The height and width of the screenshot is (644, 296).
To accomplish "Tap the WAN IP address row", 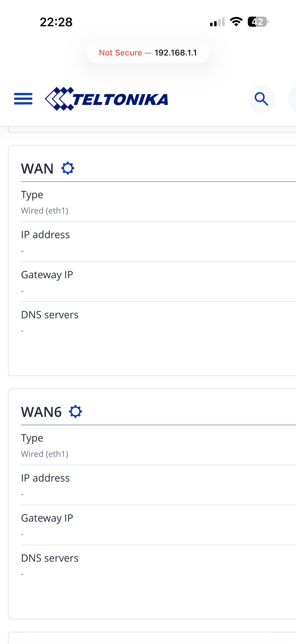I will [159, 242].
